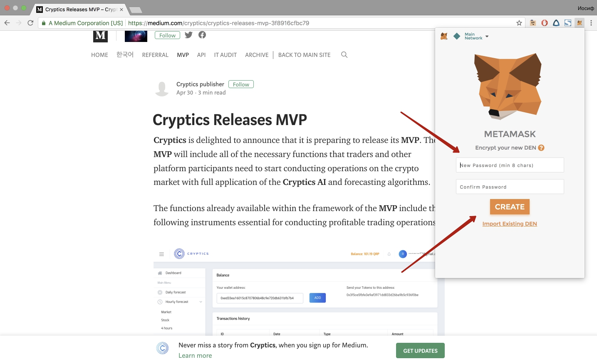Click the METAMASK heading text
The image size is (597, 364).
point(510,134)
